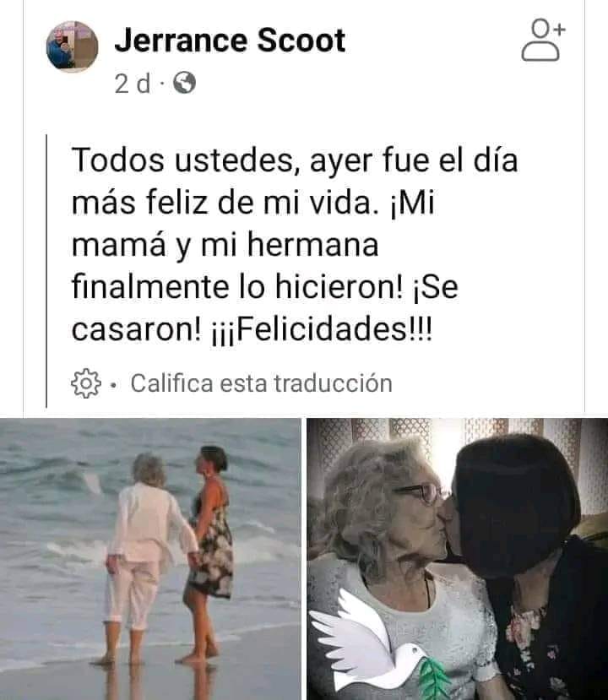Click the Jerrance Scoot name link

coord(230,41)
